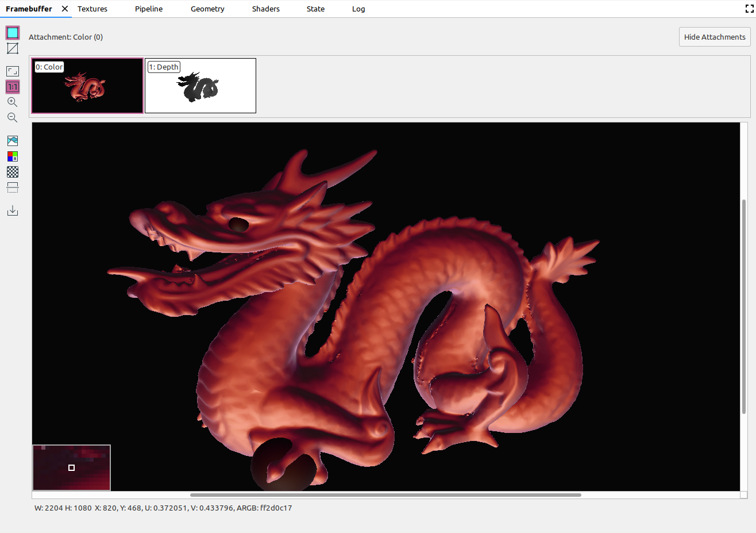Select the 1: Depth attachment thumbnail

[x=200, y=86]
